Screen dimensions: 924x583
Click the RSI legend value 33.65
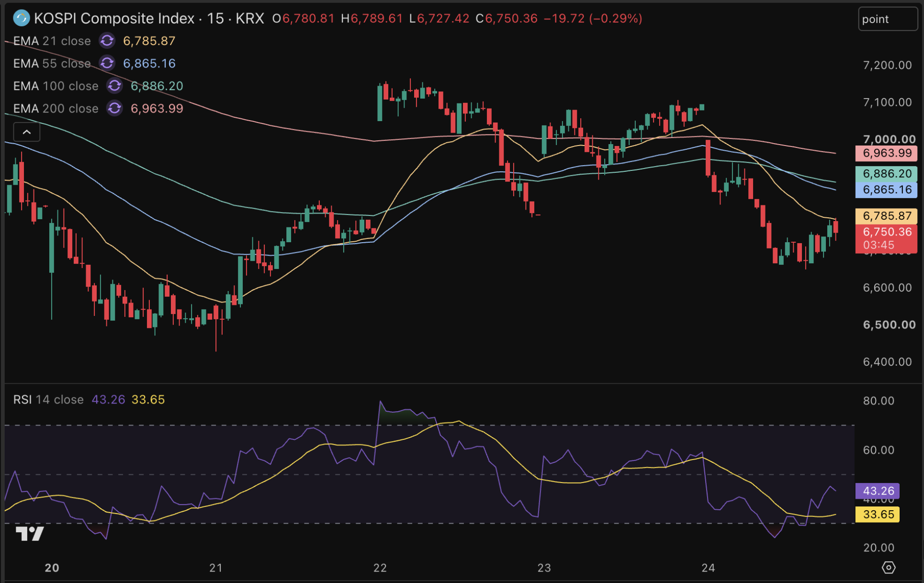148,399
